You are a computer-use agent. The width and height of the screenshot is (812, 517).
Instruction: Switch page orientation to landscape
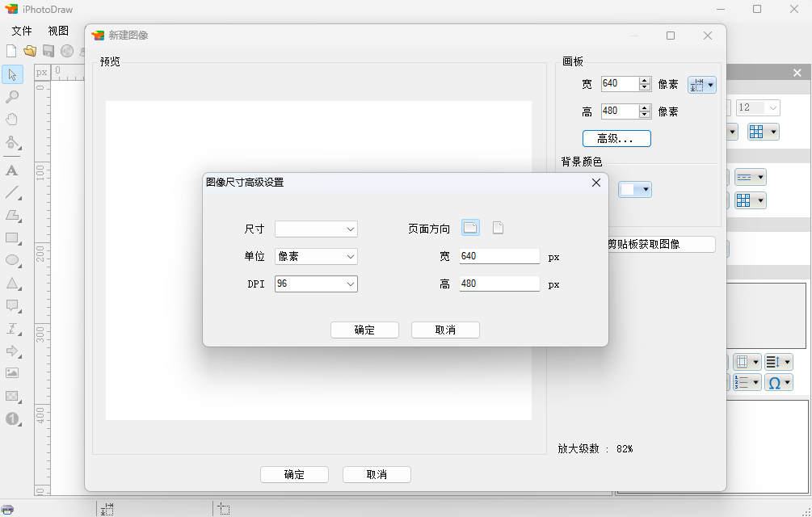470,228
